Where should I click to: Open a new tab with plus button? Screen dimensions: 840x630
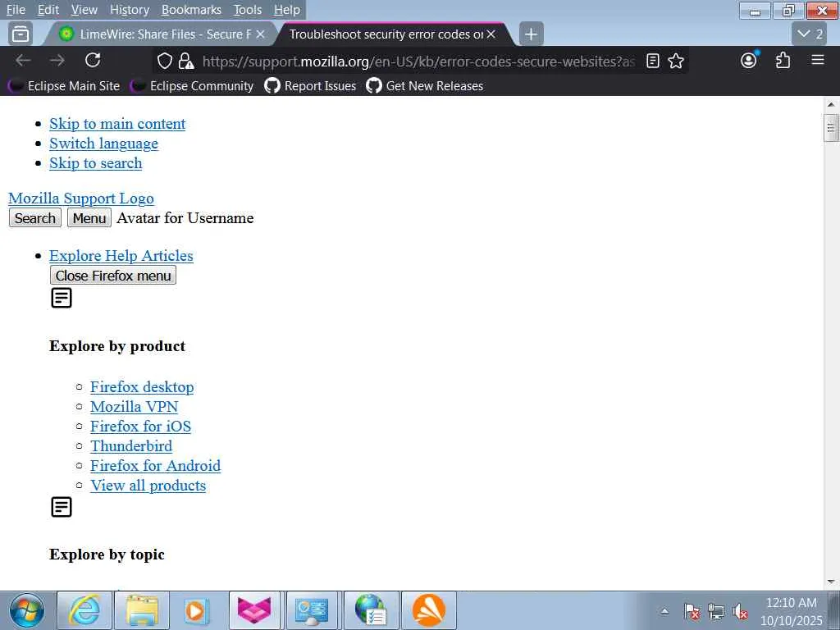[x=531, y=34]
